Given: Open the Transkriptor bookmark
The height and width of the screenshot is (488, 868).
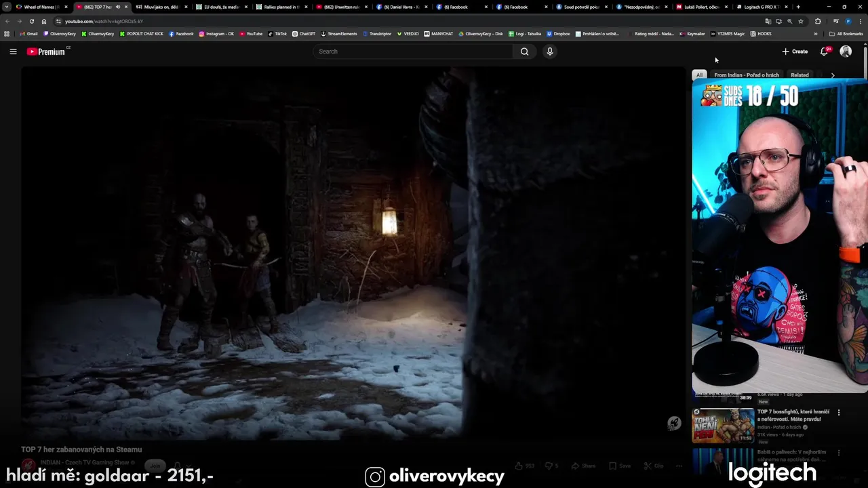Looking at the screenshot, I should (377, 34).
